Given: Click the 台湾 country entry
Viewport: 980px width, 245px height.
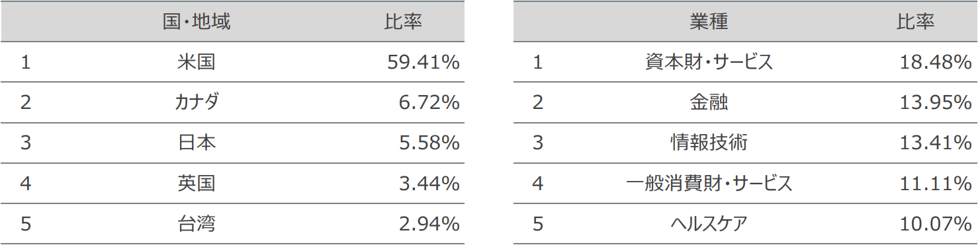Looking at the screenshot, I should coord(197,223).
